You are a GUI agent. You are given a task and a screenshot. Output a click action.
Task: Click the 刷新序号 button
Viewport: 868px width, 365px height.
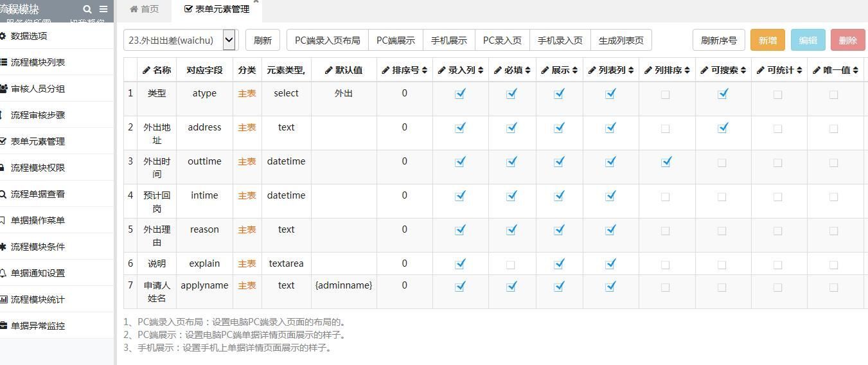(718, 40)
